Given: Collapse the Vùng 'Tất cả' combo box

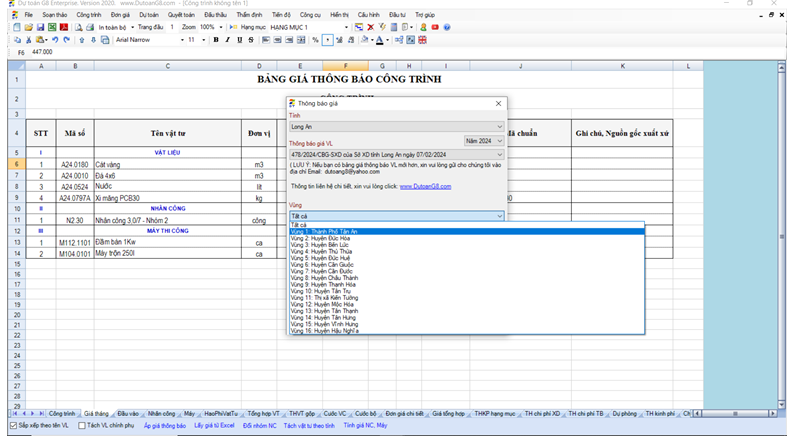Looking at the screenshot, I should (396, 216).
